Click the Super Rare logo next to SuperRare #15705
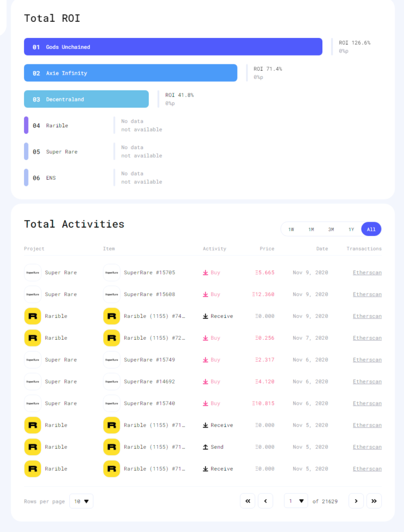404x532 pixels. [x=112, y=272]
